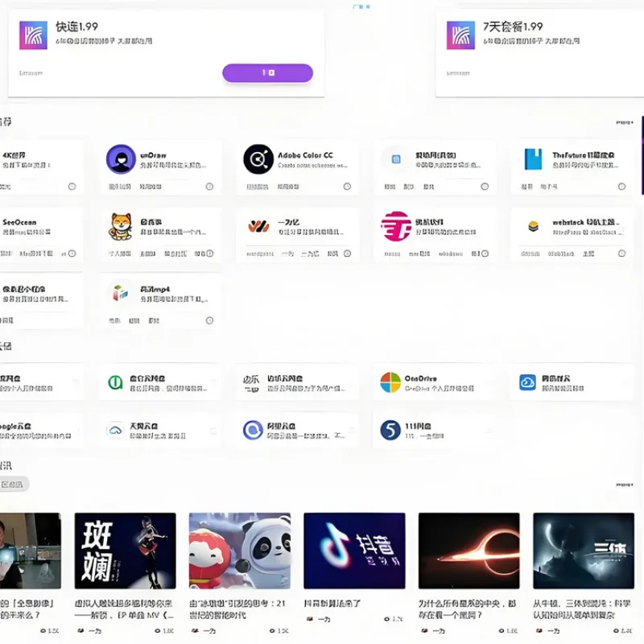The height and width of the screenshot is (644, 644).
Task: Open the Adobe Color CC title link
Action: (305, 155)
